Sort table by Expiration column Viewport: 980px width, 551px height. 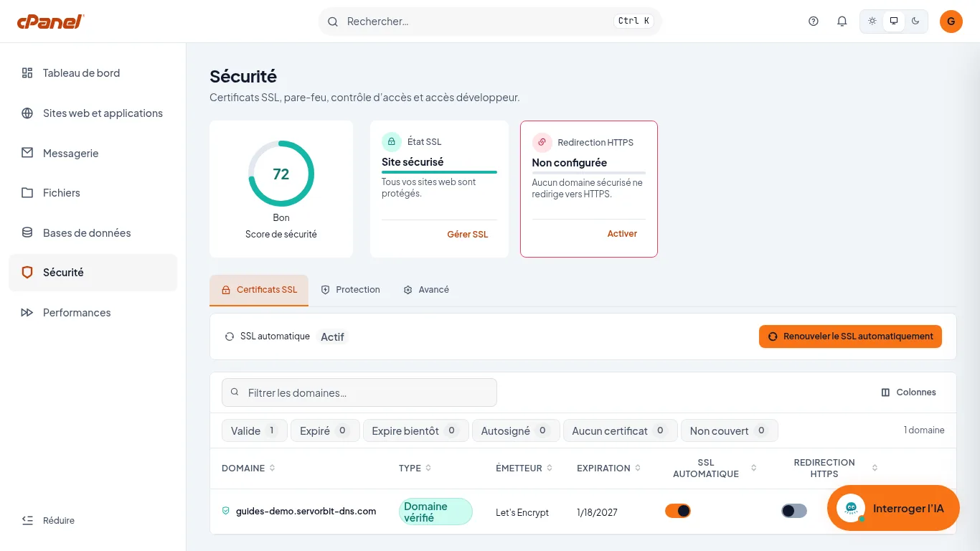point(608,468)
